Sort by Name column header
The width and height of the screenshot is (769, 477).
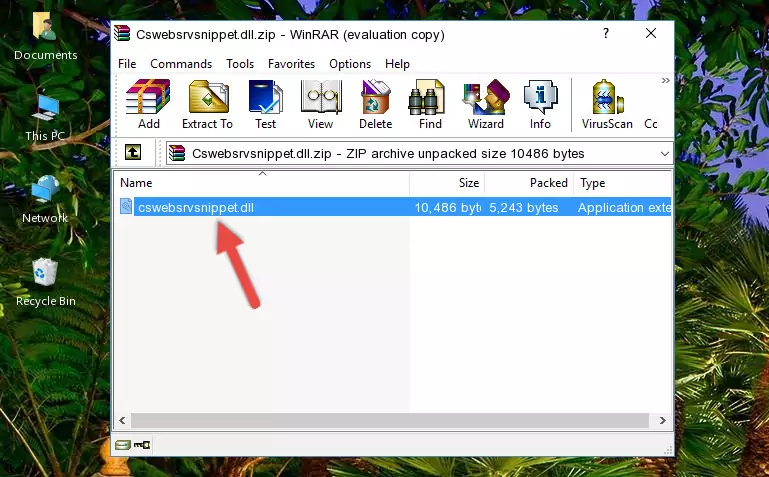point(262,182)
